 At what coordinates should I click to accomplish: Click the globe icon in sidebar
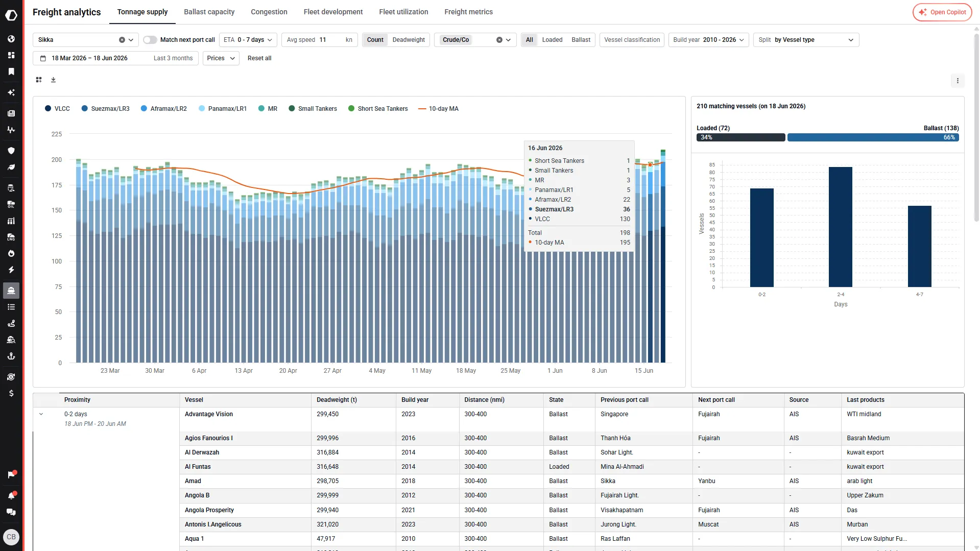11,39
